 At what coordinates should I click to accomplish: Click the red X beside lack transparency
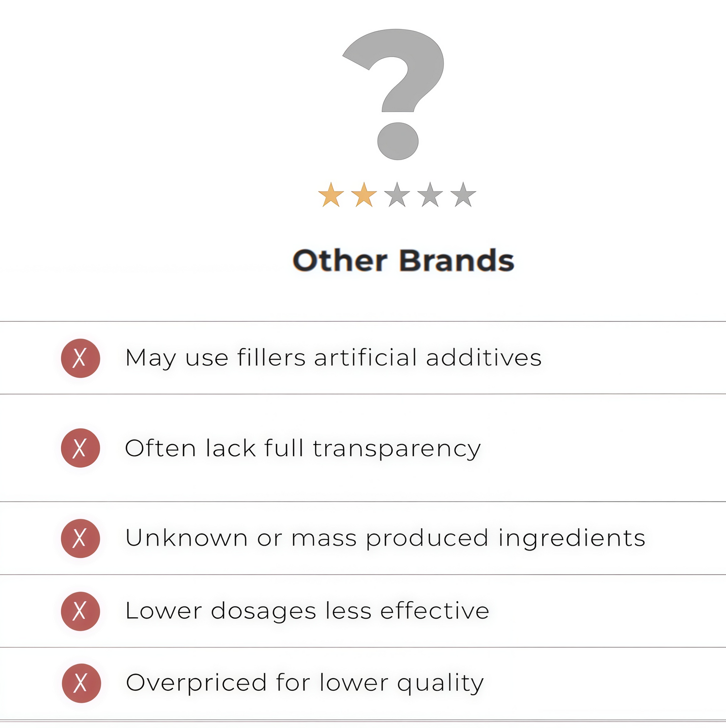(x=80, y=448)
